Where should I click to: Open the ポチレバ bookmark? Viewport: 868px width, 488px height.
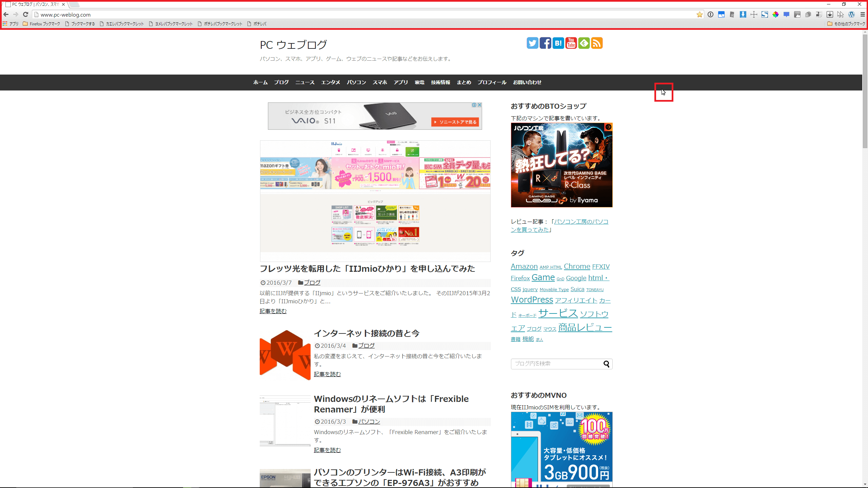click(257, 24)
